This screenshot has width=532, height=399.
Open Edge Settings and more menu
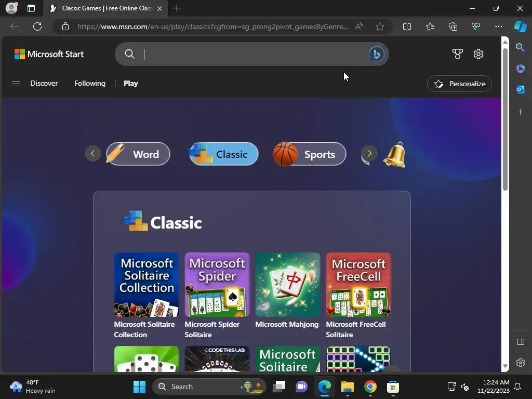point(498,26)
